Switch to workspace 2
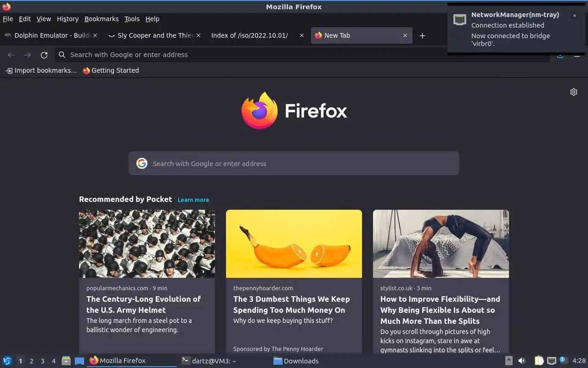This screenshot has width=588, height=368. [31, 361]
